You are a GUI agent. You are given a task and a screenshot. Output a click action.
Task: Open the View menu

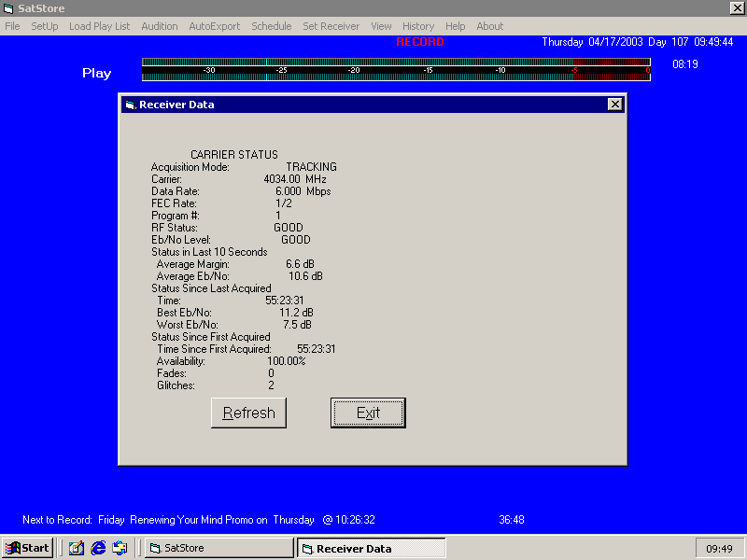pos(381,26)
